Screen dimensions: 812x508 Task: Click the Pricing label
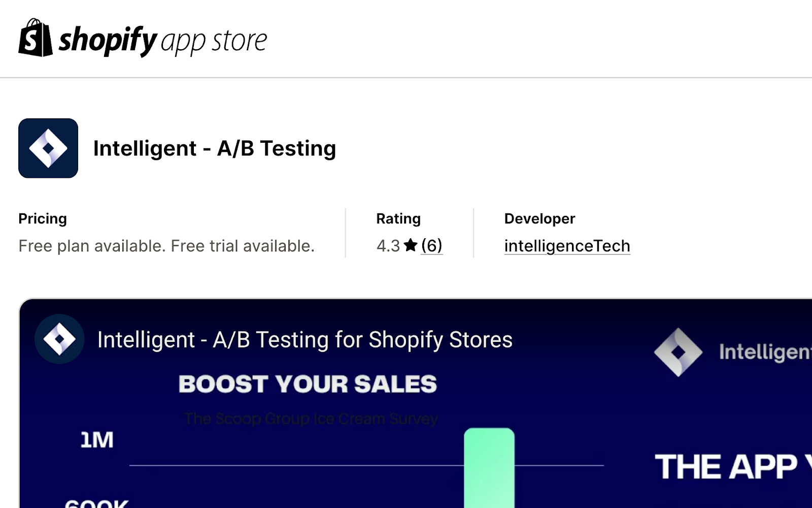(x=43, y=218)
